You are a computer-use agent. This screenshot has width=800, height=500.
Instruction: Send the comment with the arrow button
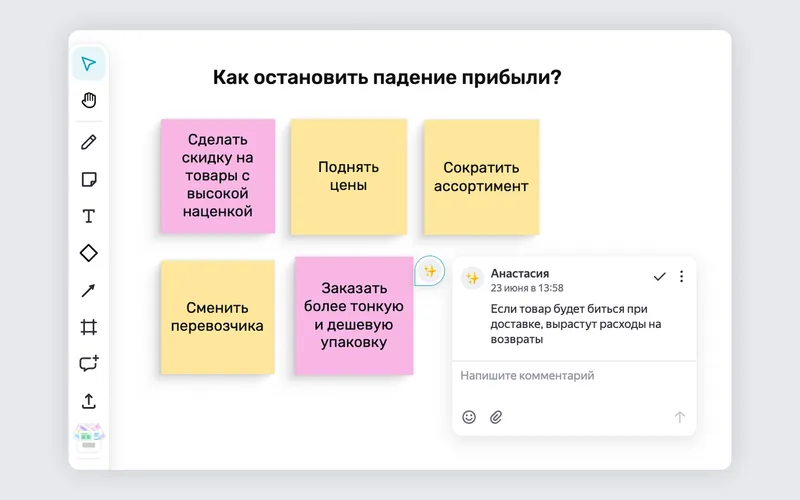(x=680, y=417)
